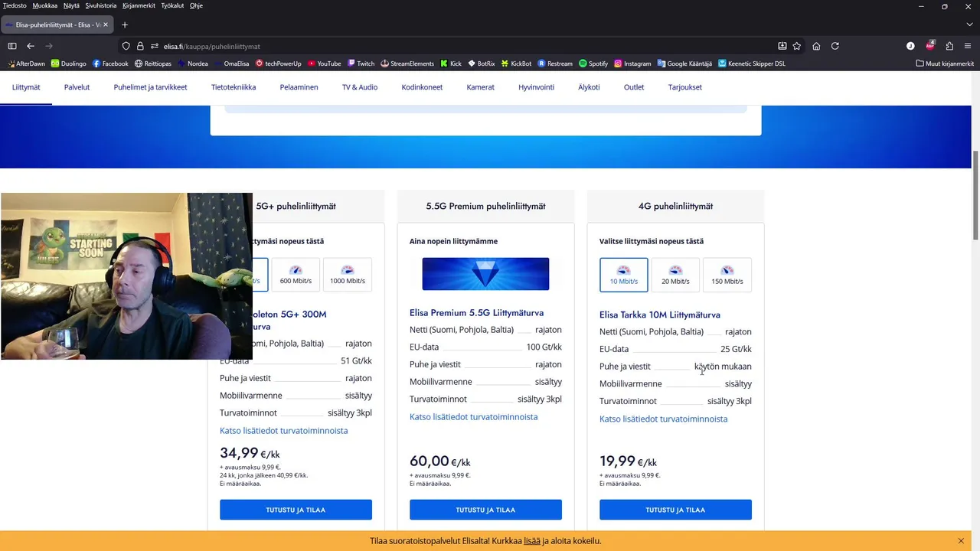Open the Ohje menu
Viewport: 980px width, 551px height.
196,5
